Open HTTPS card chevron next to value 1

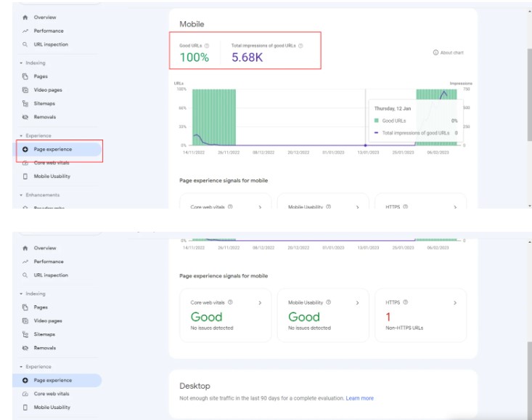(x=455, y=303)
